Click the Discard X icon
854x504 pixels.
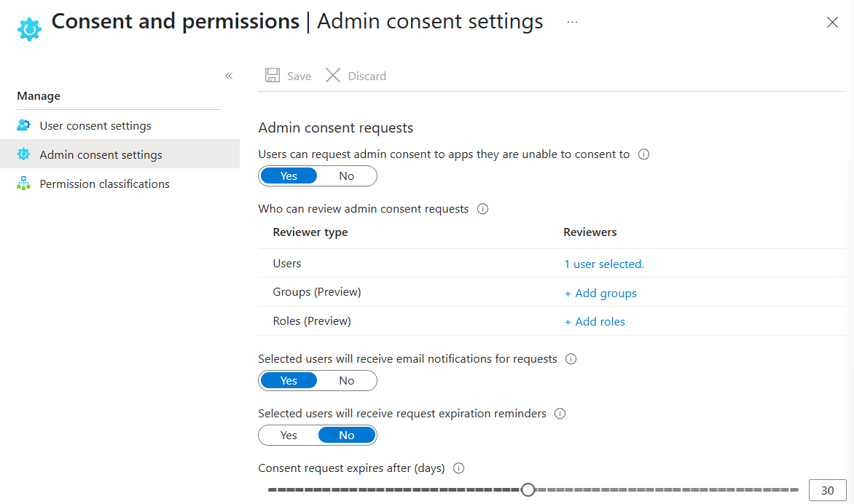(x=333, y=75)
